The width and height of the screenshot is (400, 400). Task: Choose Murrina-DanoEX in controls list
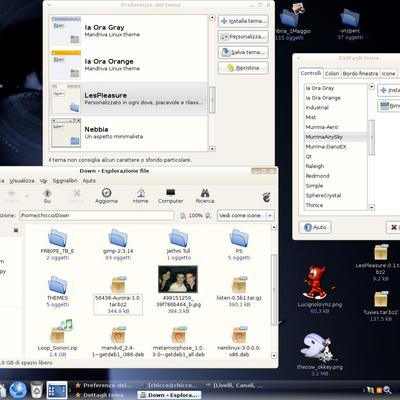(335, 147)
